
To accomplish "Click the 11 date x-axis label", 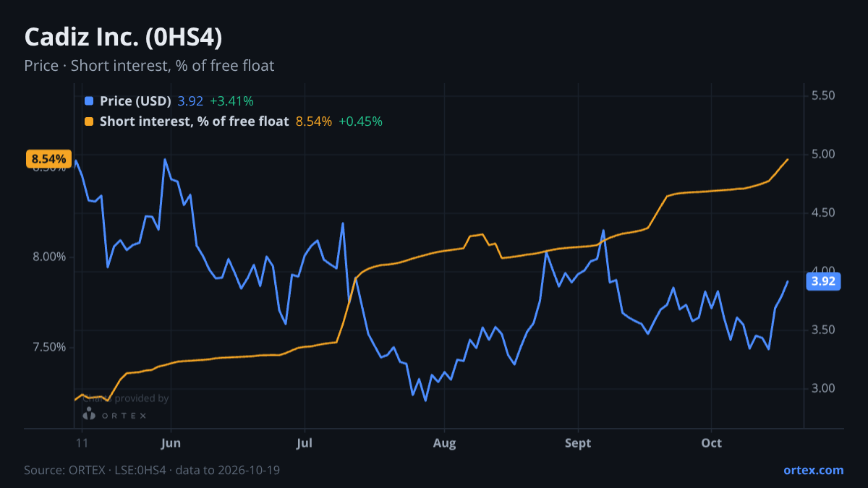I will point(81,443).
